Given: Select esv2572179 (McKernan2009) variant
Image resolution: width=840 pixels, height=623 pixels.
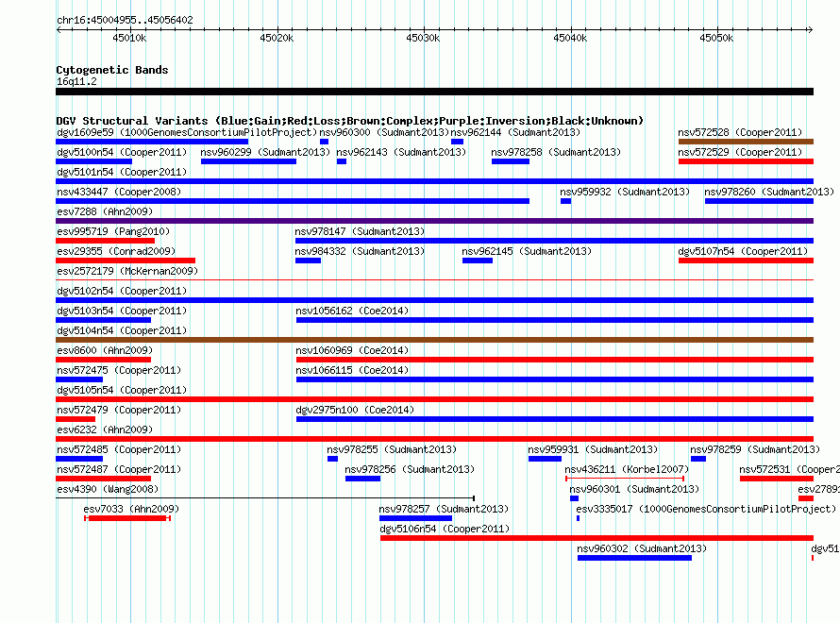Looking at the screenshot, I should click(x=127, y=271).
